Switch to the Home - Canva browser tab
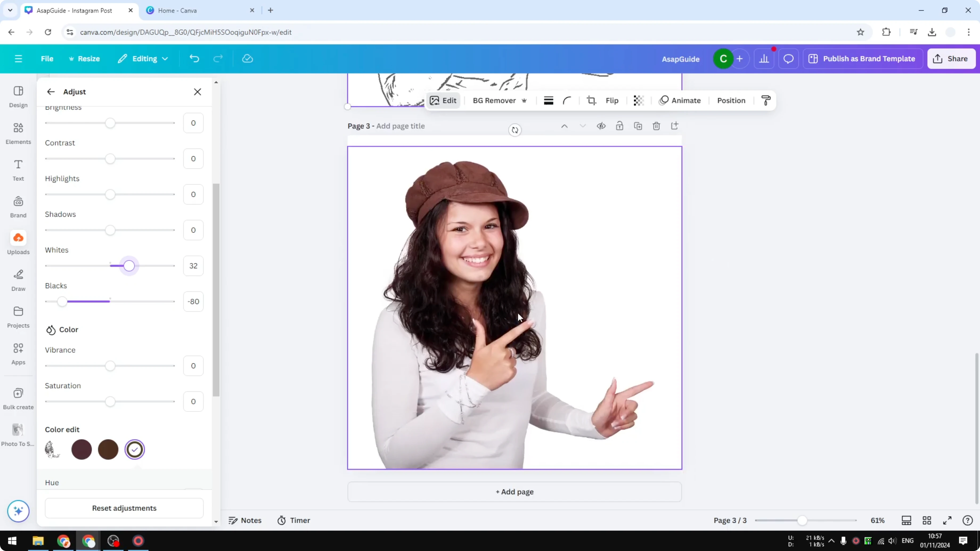Viewport: 980px width, 551px height. [x=177, y=10]
